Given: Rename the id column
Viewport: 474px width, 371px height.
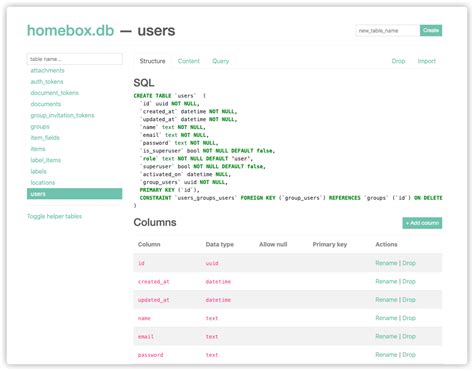Looking at the screenshot, I should point(386,263).
